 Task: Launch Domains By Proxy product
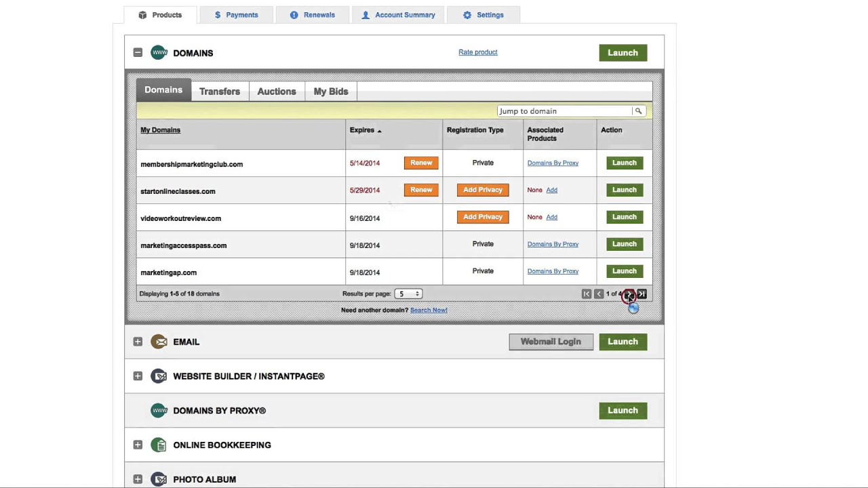point(623,410)
